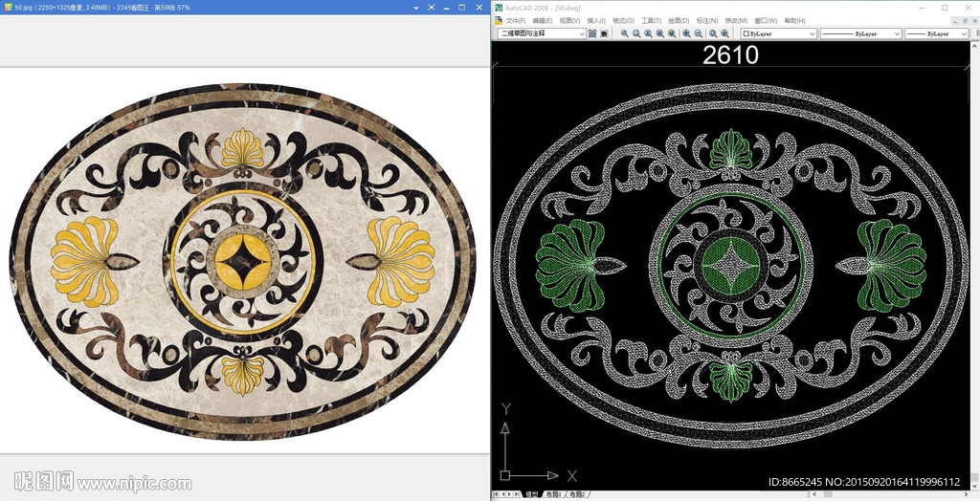Click the Zoom Out minus magnifier icon
980x501 pixels.
click(698, 33)
